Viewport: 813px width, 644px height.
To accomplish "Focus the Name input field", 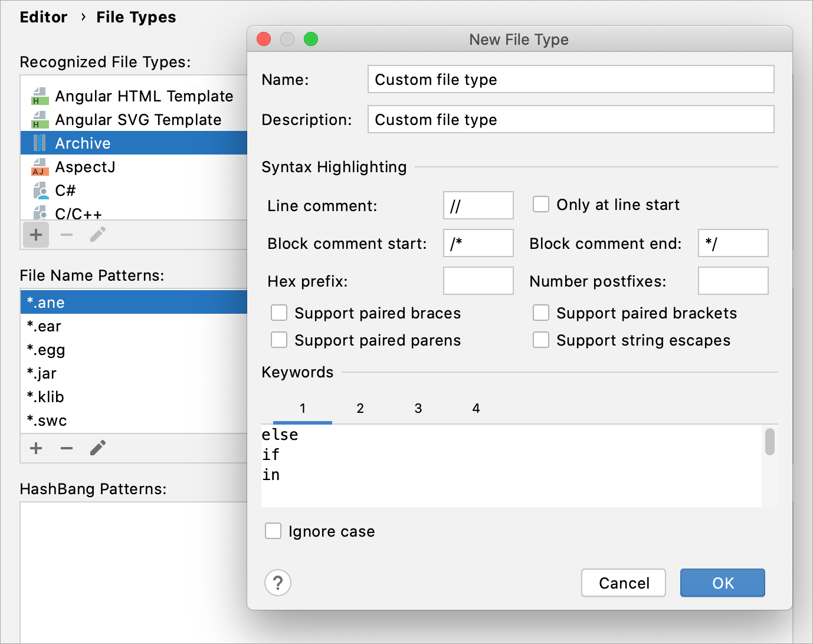I will pyautogui.click(x=571, y=79).
